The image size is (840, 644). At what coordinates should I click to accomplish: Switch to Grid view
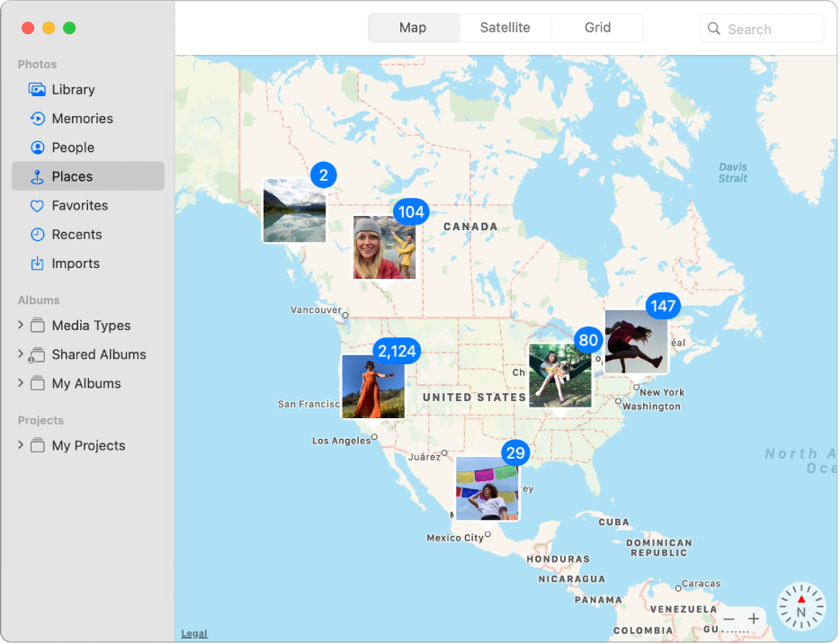596,27
